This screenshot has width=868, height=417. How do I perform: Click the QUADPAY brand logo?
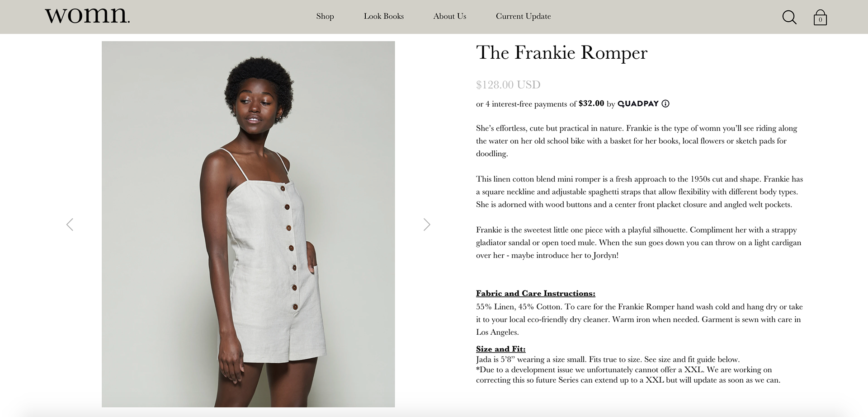(638, 103)
